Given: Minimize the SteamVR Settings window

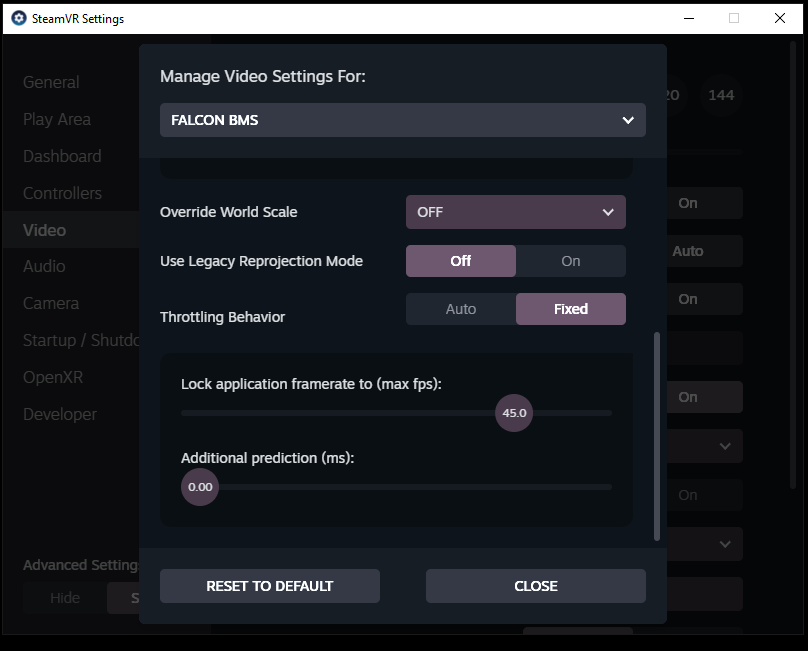Looking at the screenshot, I should point(688,19).
